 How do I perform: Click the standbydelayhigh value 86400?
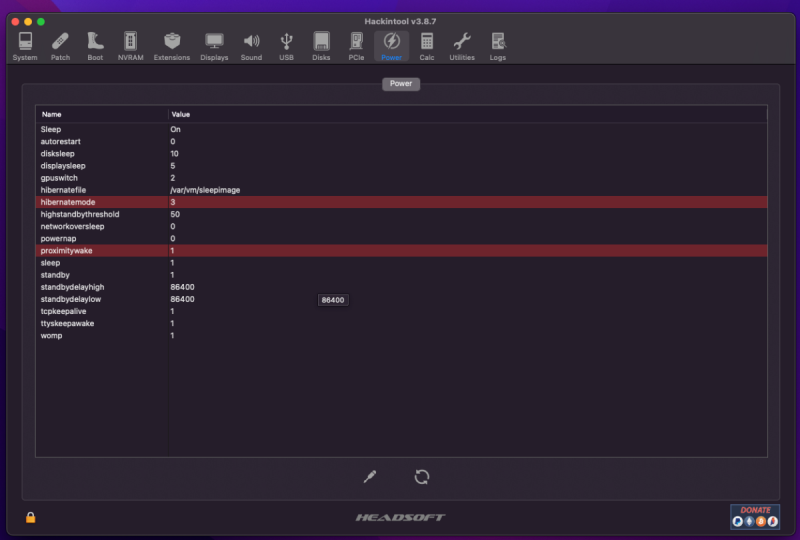(x=182, y=287)
